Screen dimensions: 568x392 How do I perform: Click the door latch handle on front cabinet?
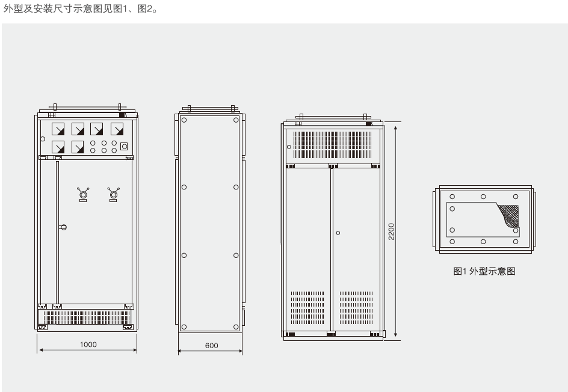tap(63, 227)
